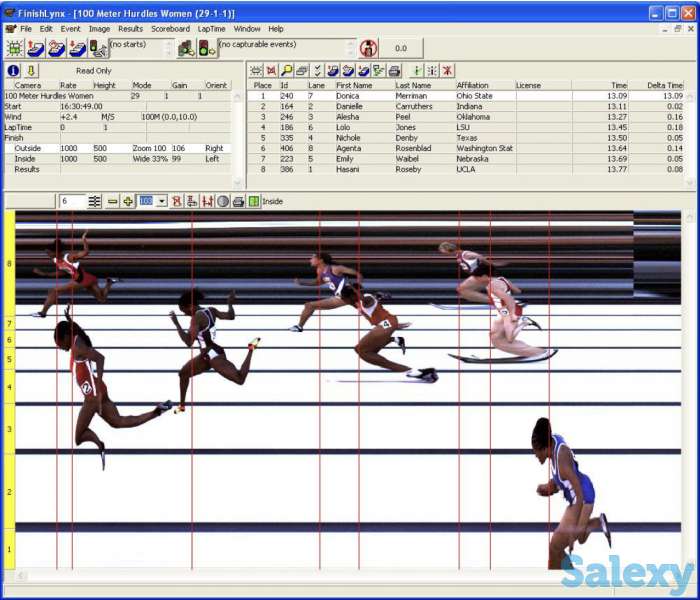Click the minus zoom-out icon
The width and height of the screenshot is (700, 600).
(113, 201)
